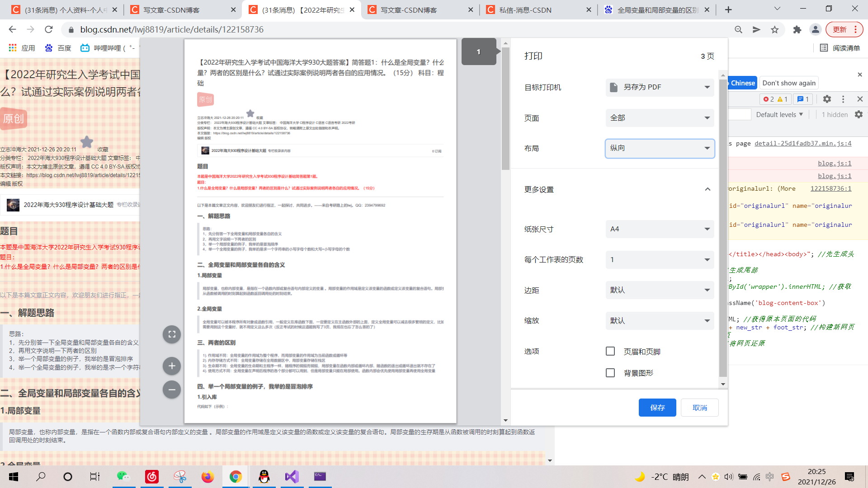Click the 保存 button
This screenshot has height=488, width=868.
coord(657,408)
